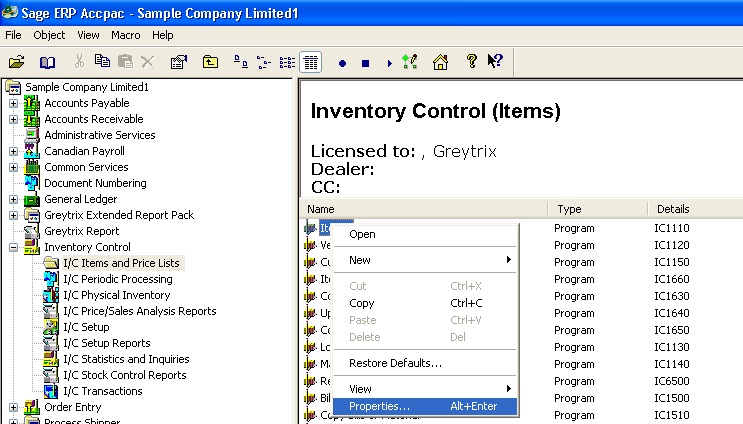Select I/C Stock Control Reports
Viewport: 743px width, 424px height.
(x=125, y=375)
